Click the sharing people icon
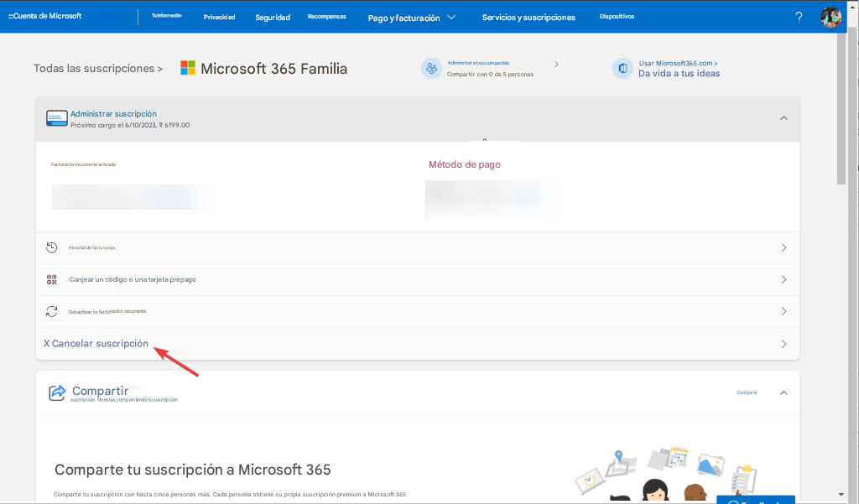This screenshot has height=504, width=859. pyautogui.click(x=432, y=69)
